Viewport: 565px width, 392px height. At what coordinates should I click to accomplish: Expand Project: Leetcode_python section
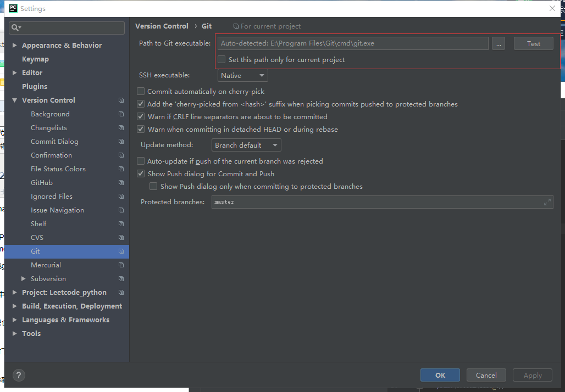(14, 292)
